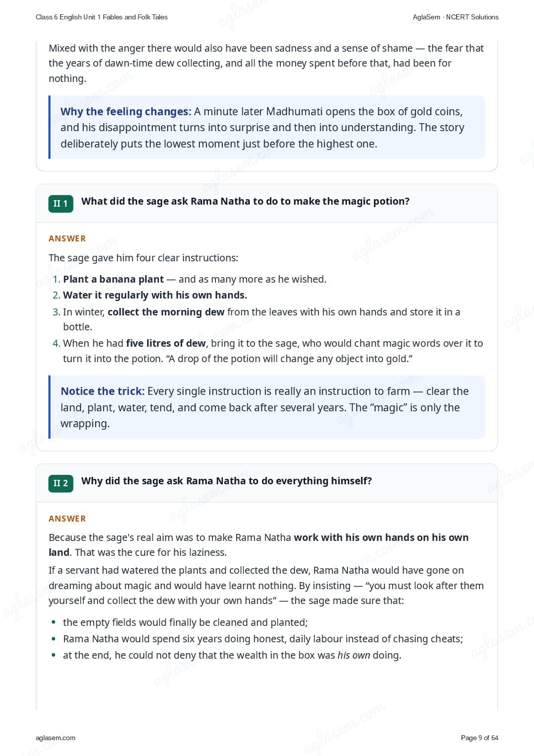Open the aglasem.com footer link
Viewport: 534px width, 756px height.
(x=56, y=738)
